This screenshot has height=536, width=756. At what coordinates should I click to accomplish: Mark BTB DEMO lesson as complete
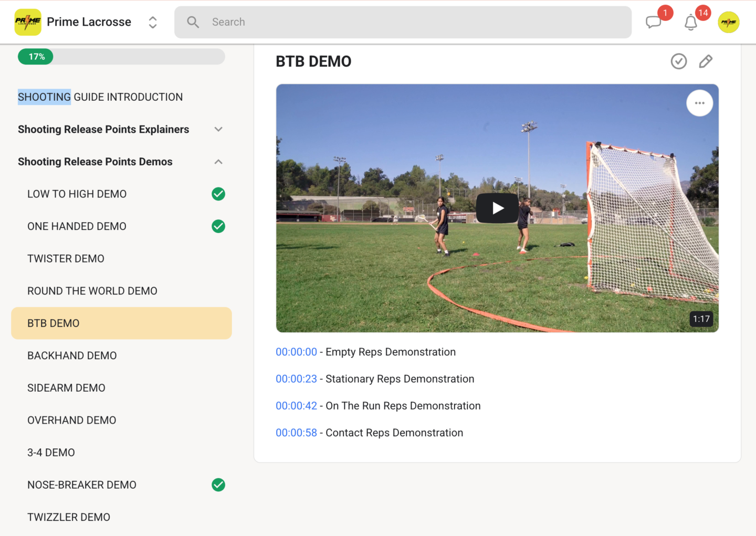click(x=678, y=61)
